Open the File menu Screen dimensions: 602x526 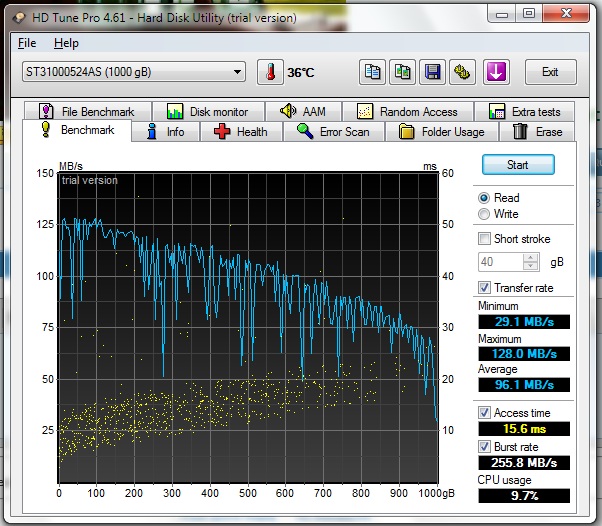[27, 43]
